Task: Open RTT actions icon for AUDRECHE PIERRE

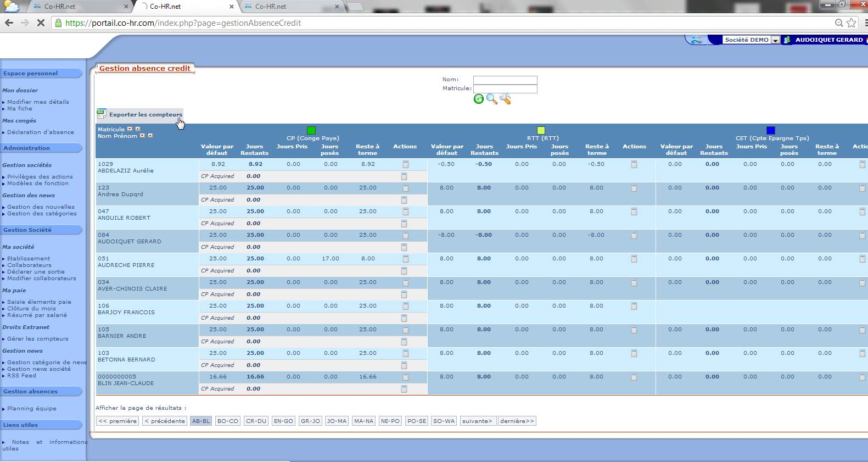Action: pos(634,259)
